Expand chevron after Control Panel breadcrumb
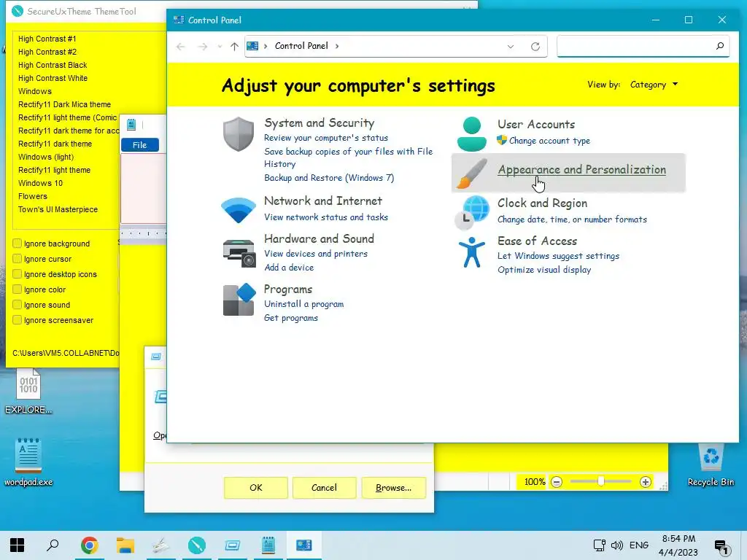 click(337, 46)
